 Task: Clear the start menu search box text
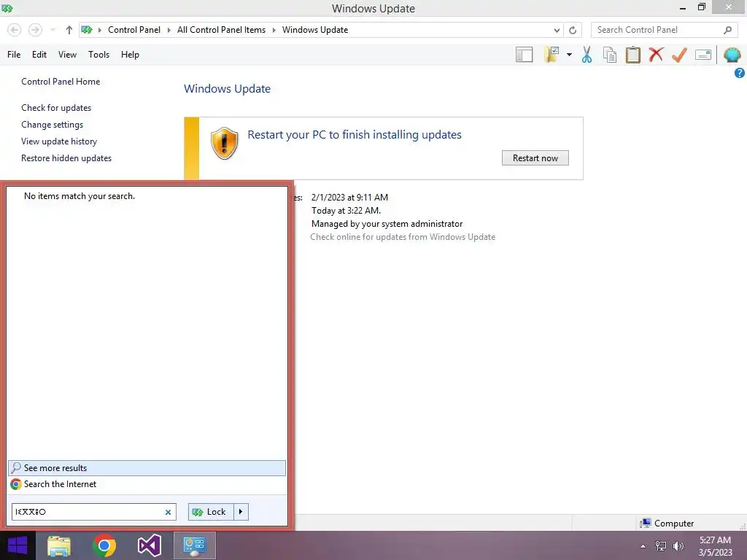point(169,513)
